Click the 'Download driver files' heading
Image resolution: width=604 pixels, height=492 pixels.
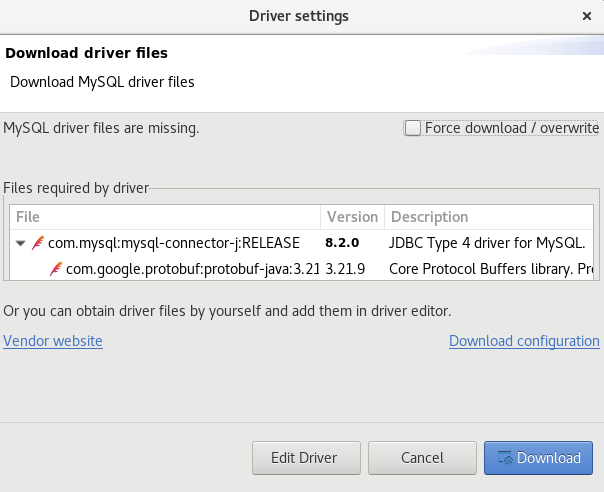[87, 53]
